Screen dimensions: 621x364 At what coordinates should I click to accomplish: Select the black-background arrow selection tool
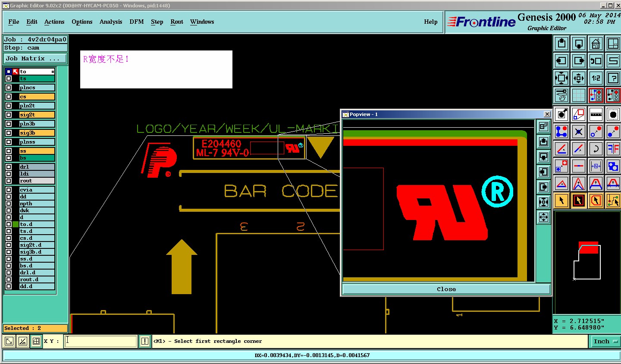(x=579, y=201)
